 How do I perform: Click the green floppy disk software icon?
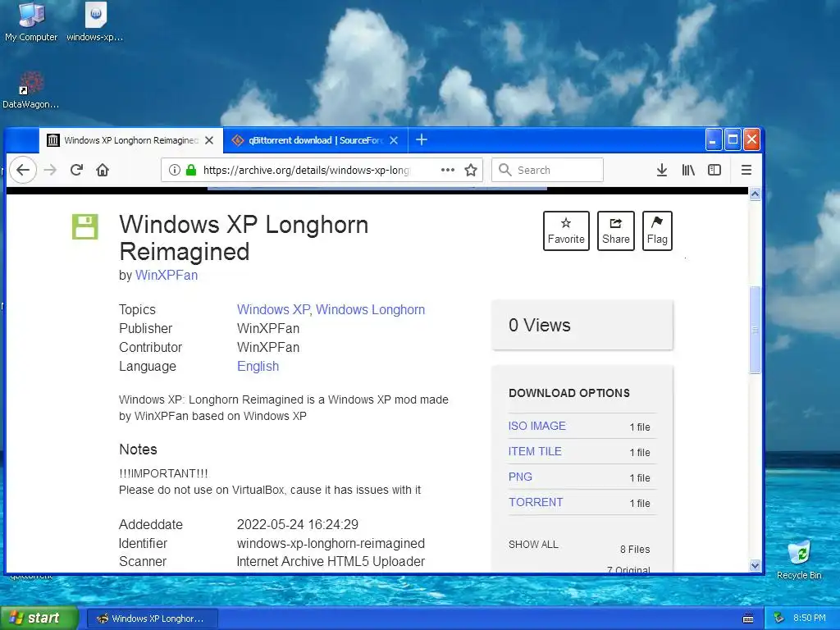[x=85, y=226]
